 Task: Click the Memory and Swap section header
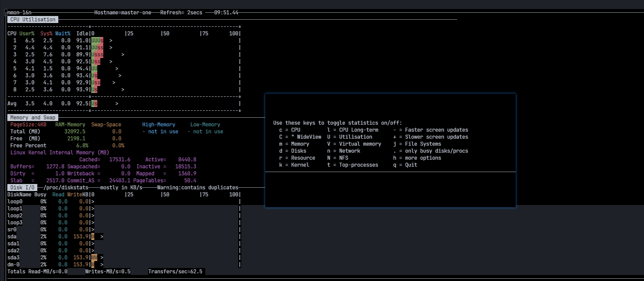(33, 117)
